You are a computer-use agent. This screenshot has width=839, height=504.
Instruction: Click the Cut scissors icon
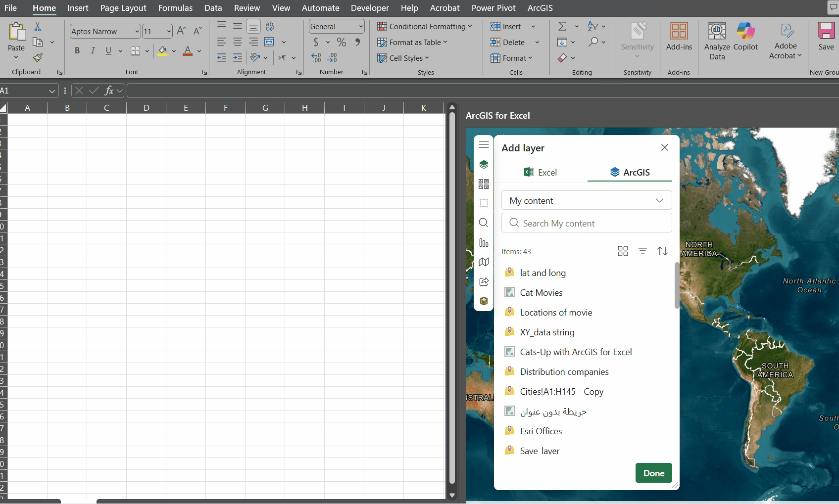click(38, 27)
